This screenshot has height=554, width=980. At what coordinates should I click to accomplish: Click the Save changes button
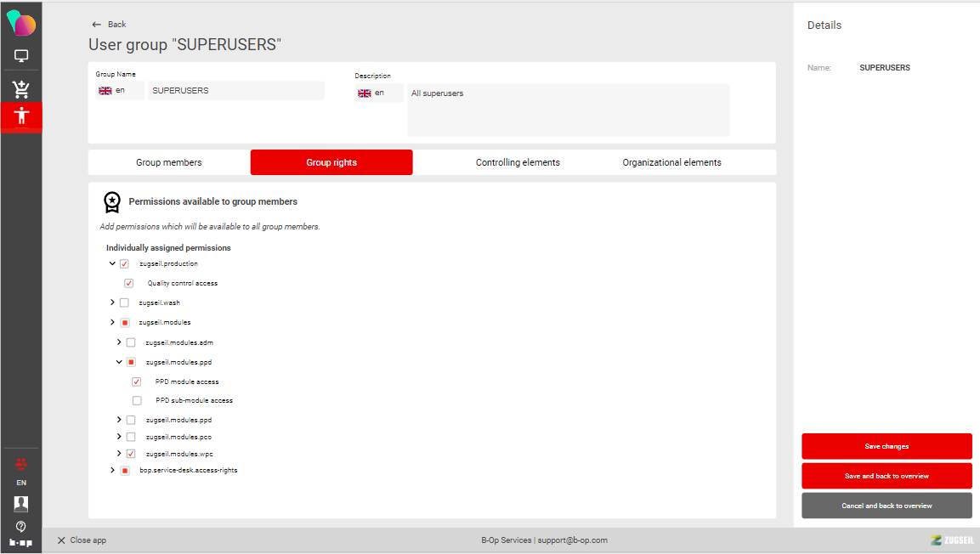887,446
